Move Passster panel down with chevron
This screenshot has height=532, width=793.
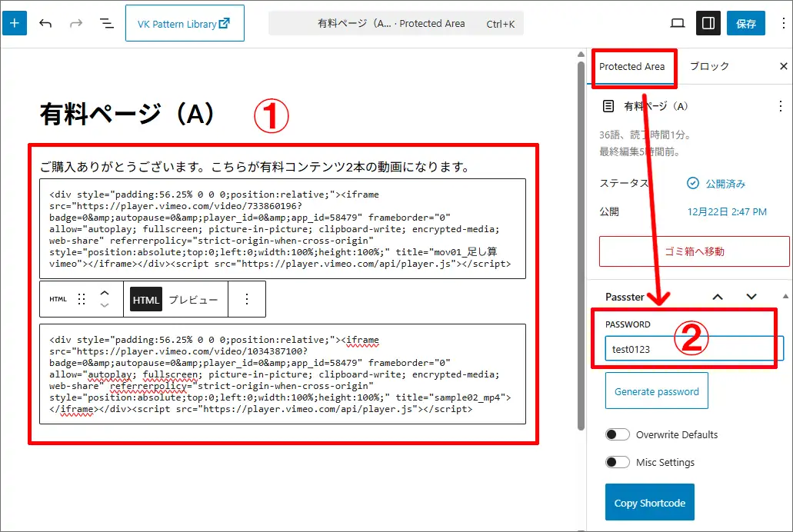pos(751,297)
